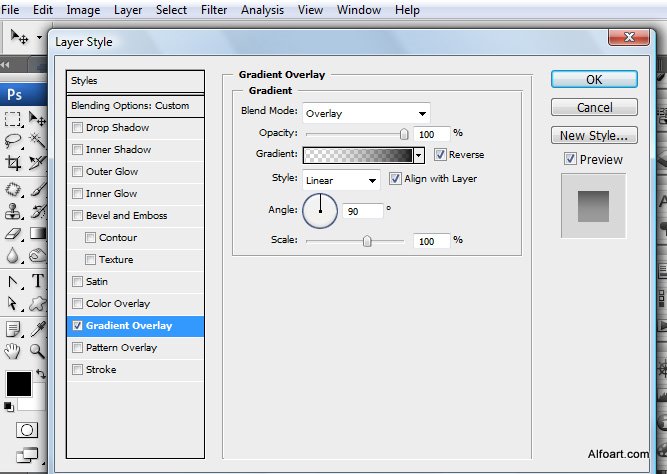
Task: Click the Opacity slider handle
Action: [404, 133]
